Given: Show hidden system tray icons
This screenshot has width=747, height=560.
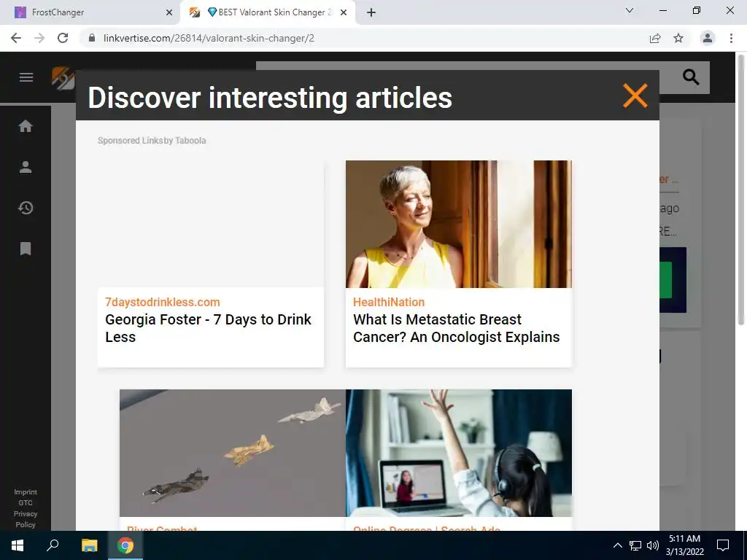Looking at the screenshot, I should pos(617,545).
